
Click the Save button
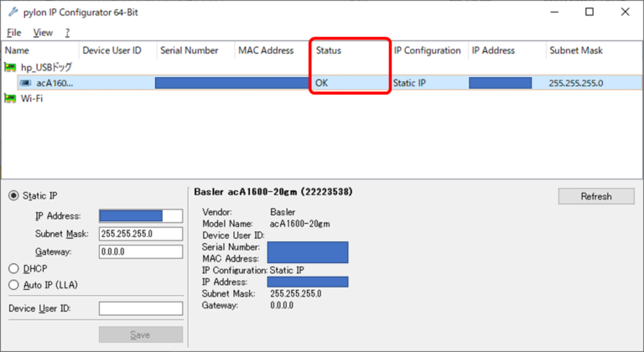coord(140,334)
